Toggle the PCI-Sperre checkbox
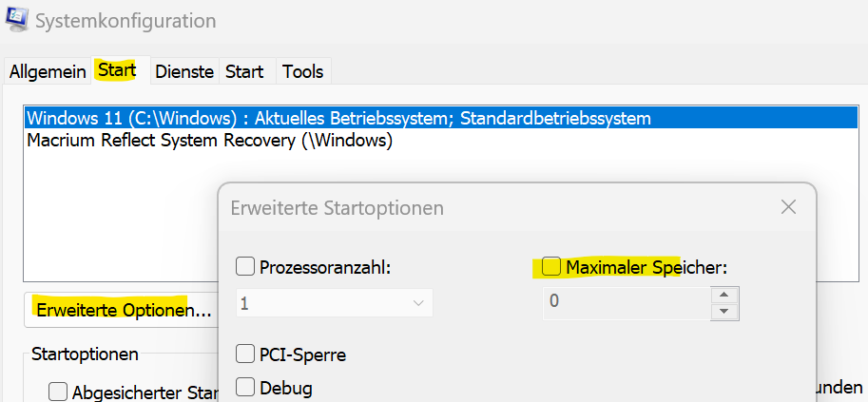 tap(245, 355)
